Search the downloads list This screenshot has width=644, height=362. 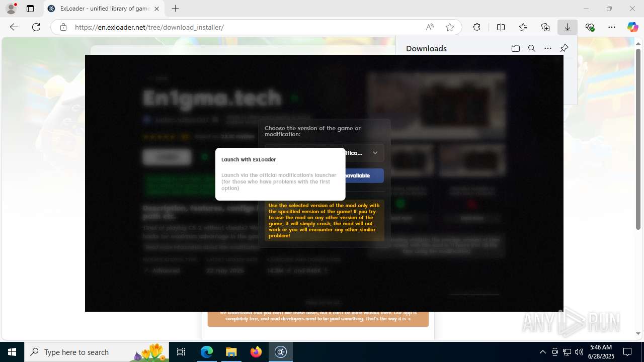coord(531,48)
